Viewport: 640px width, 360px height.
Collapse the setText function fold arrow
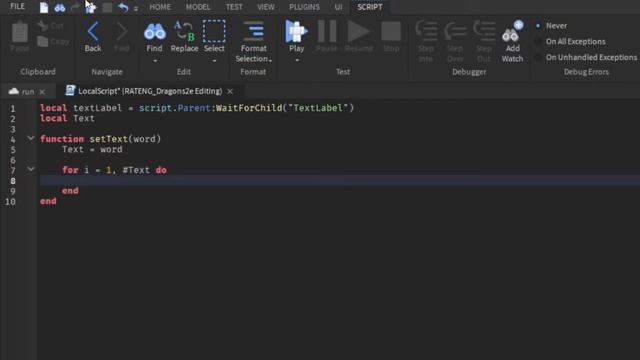pyautogui.click(x=31, y=138)
